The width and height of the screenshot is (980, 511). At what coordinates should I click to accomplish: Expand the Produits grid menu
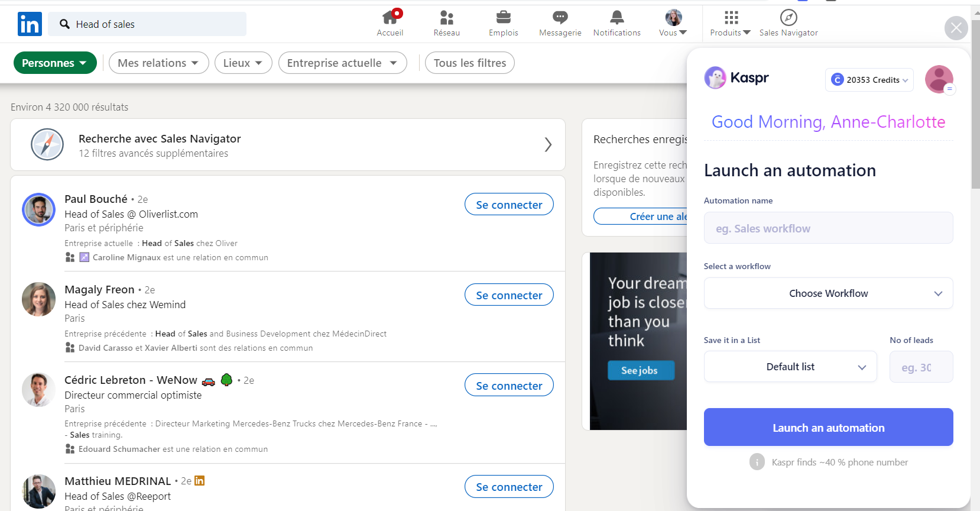pyautogui.click(x=731, y=24)
